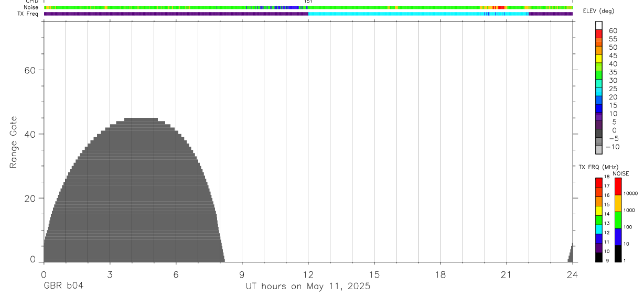This screenshot has height=297, width=644.
Task: Click the '−5' label in the ELEV legend
Action: tap(613, 139)
